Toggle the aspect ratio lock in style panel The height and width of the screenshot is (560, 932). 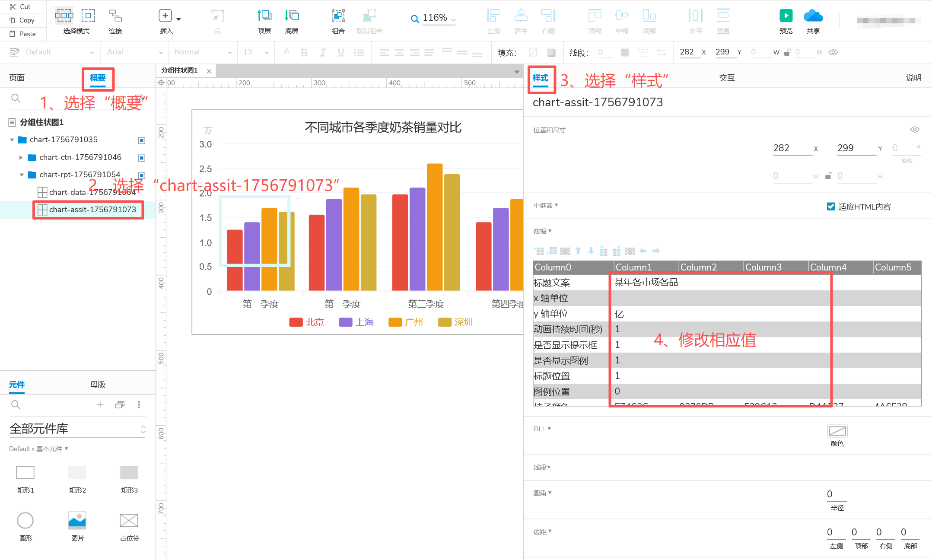[828, 176]
